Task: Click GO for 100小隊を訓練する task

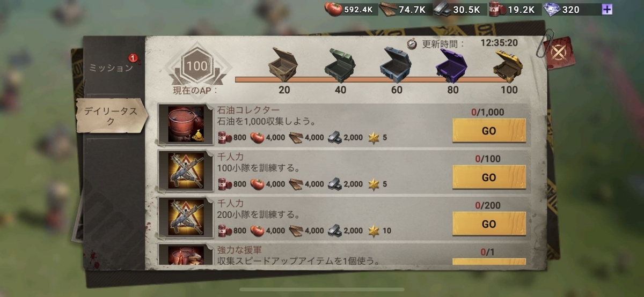Action: (489, 177)
